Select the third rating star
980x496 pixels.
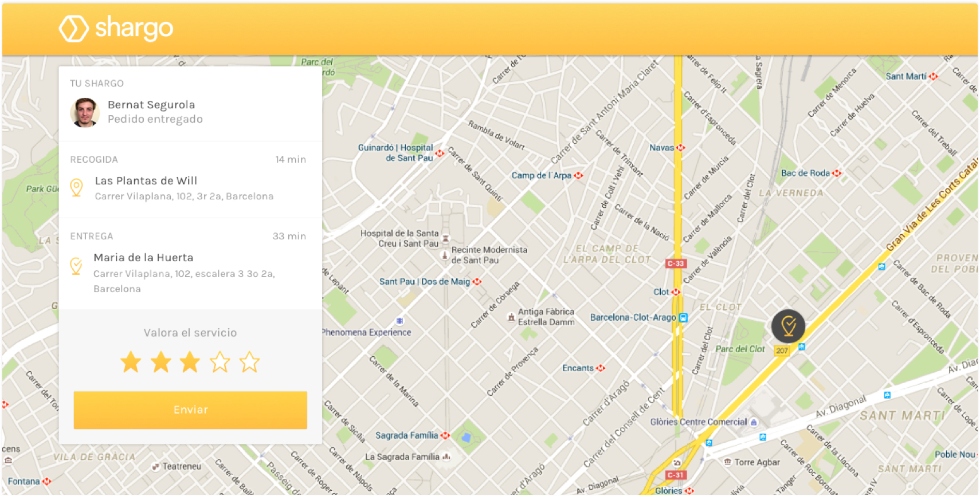[190, 362]
